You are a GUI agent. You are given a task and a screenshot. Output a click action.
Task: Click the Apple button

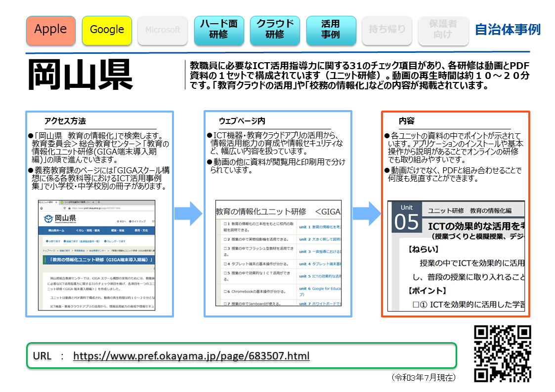pos(50,30)
